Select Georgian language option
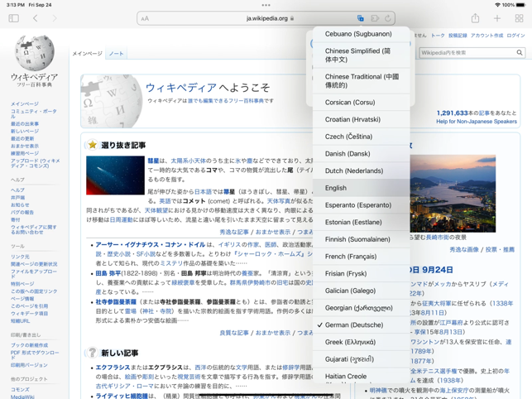This screenshot has width=532, height=399. click(361, 308)
